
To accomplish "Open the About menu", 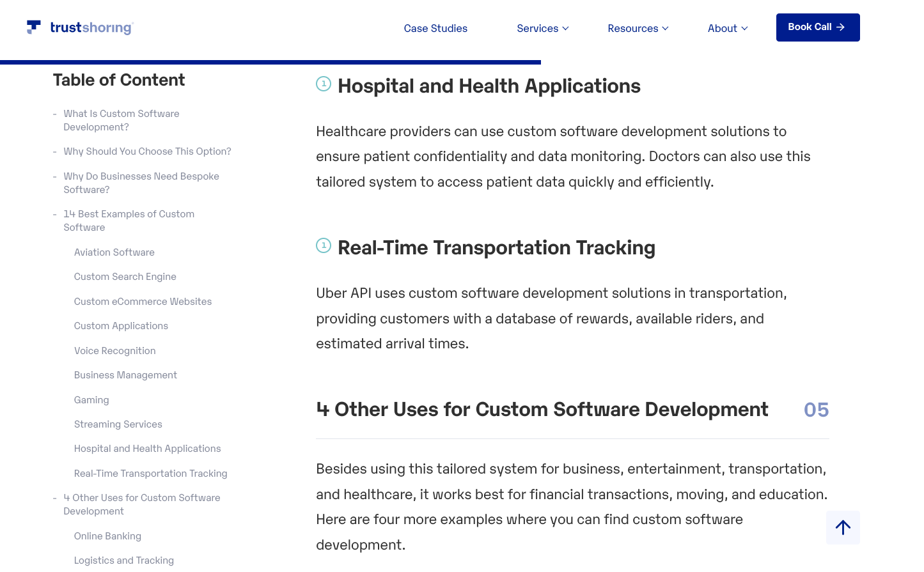I will click(x=728, y=28).
